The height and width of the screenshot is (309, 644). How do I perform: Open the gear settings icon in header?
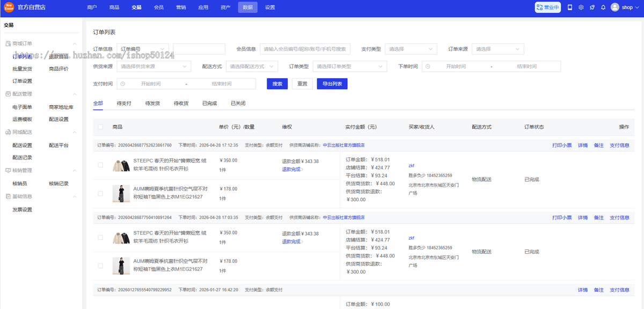coord(581,8)
